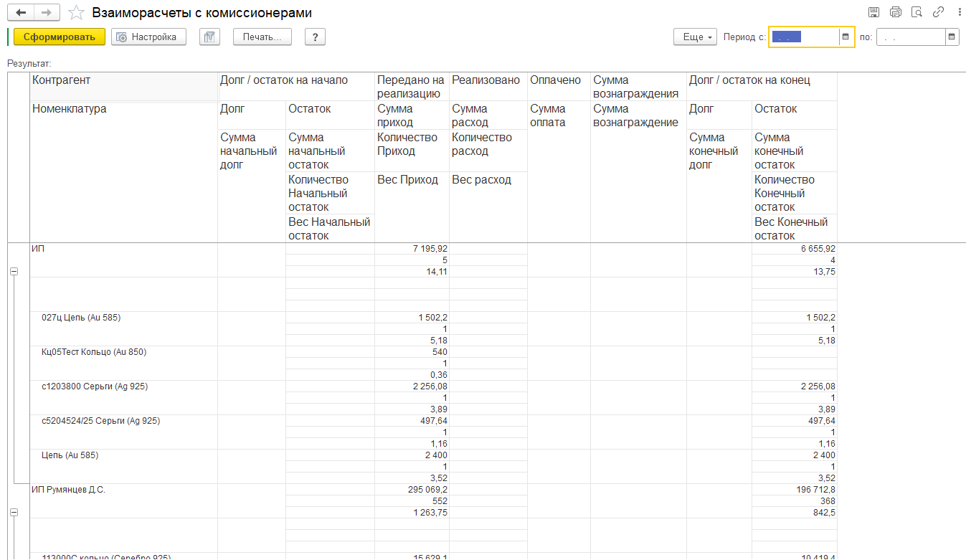The height and width of the screenshot is (560, 966).
Task: Click the Вес Начальный остаток header cell
Action: tap(330, 229)
